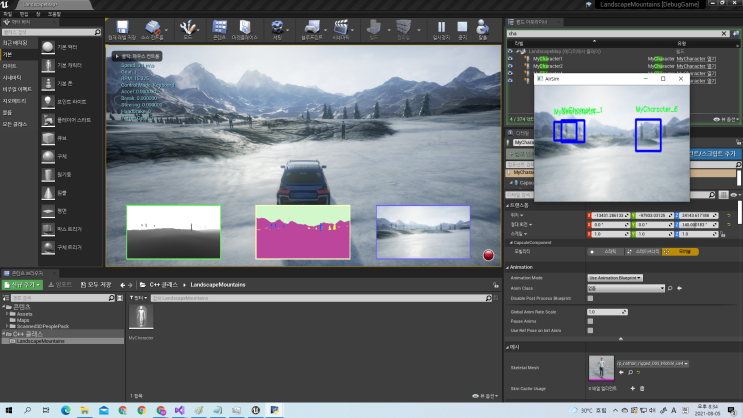This screenshot has width=743, height=418.
Task: Expand Scanned3DPeoplePack folder
Action: 7,326
